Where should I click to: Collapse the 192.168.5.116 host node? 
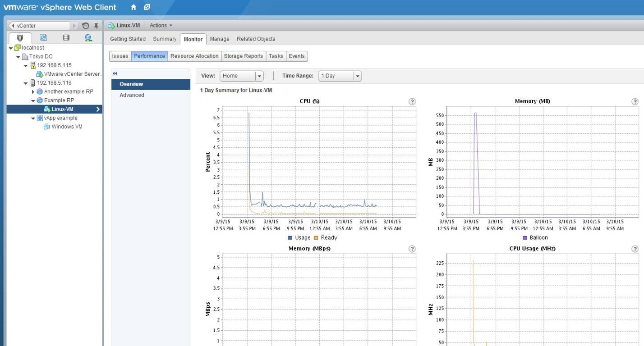pos(26,83)
